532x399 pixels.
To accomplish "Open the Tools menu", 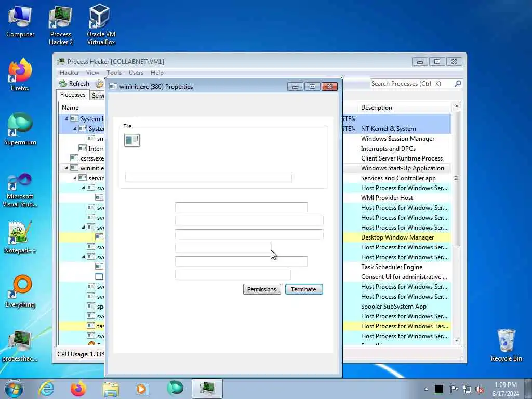I will pos(114,73).
